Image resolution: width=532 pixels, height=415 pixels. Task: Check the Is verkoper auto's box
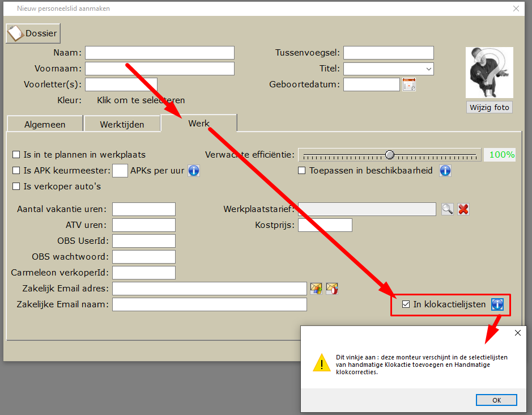point(16,187)
